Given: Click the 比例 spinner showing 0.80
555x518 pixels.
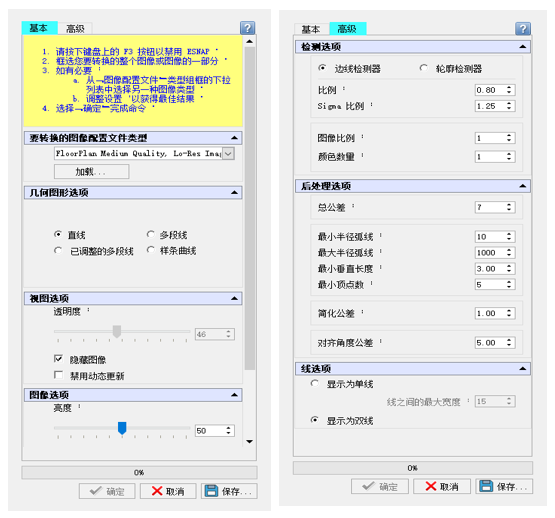Looking at the screenshot, I should coord(495,90).
